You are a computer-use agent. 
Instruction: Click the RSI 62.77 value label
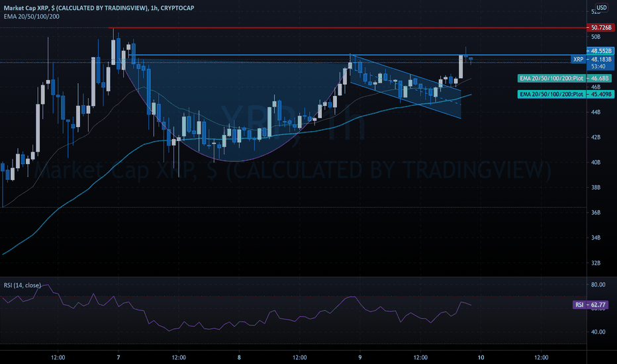(x=591, y=304)
